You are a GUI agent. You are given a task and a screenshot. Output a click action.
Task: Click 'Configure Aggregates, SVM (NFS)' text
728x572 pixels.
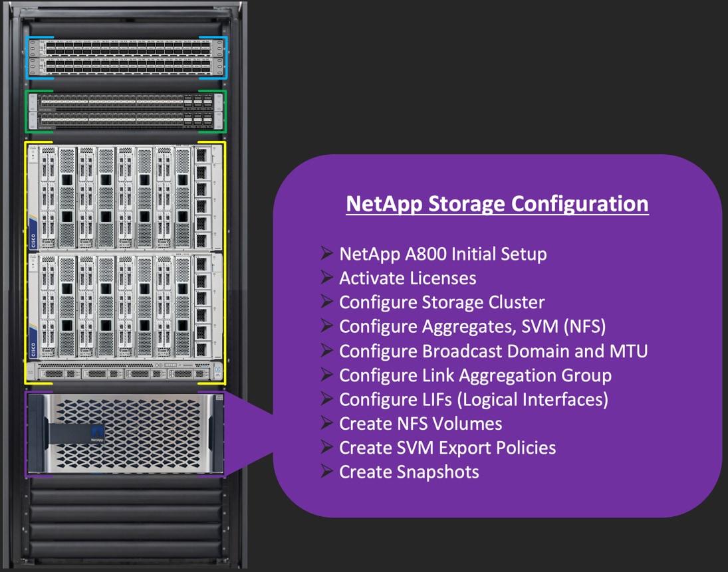[473, 327]
